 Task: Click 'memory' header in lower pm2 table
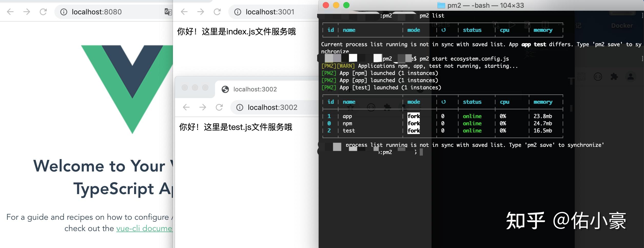coord(543,102)
